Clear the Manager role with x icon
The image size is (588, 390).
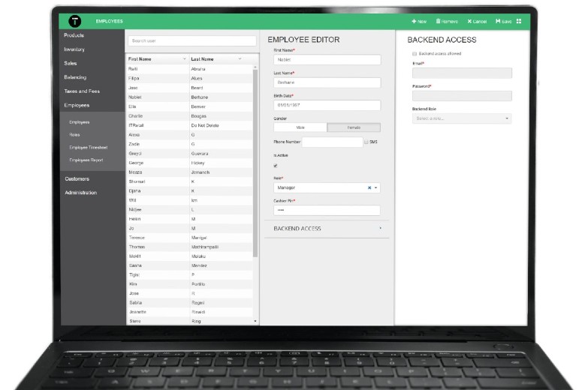[x=369, y=187]
